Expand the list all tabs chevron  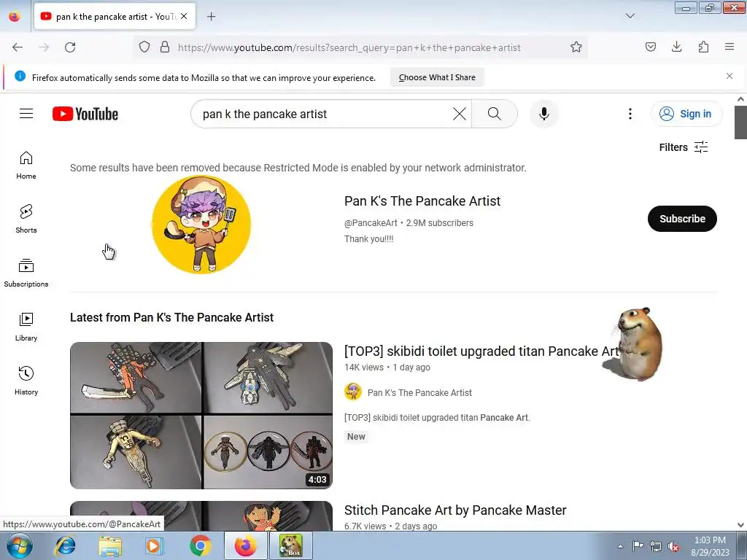click(x=630, y=16)
